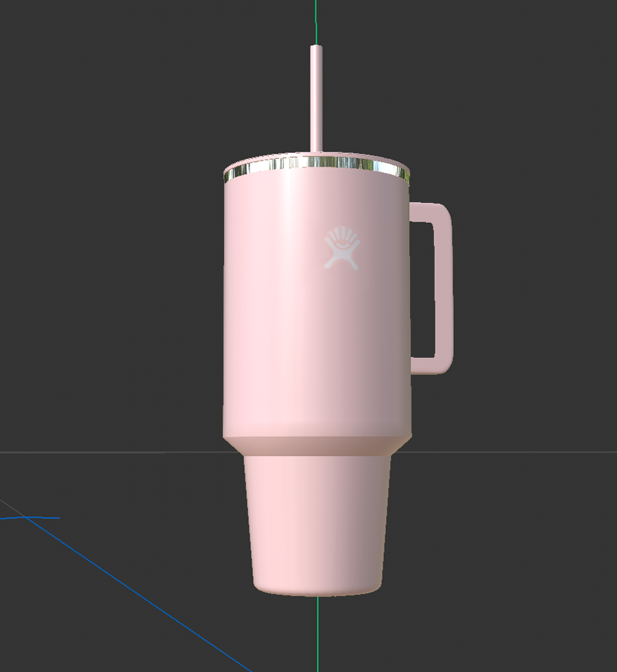Screen dimensions: 617x672
Task: Click the straw protruding from the lid
Action: (x=315, y=96)
